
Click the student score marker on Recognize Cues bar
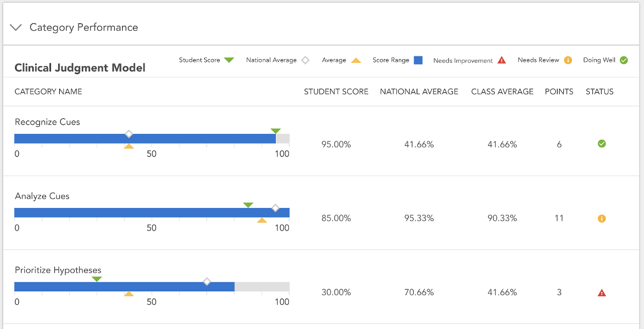pyautogui.click(x=276, y=131)
